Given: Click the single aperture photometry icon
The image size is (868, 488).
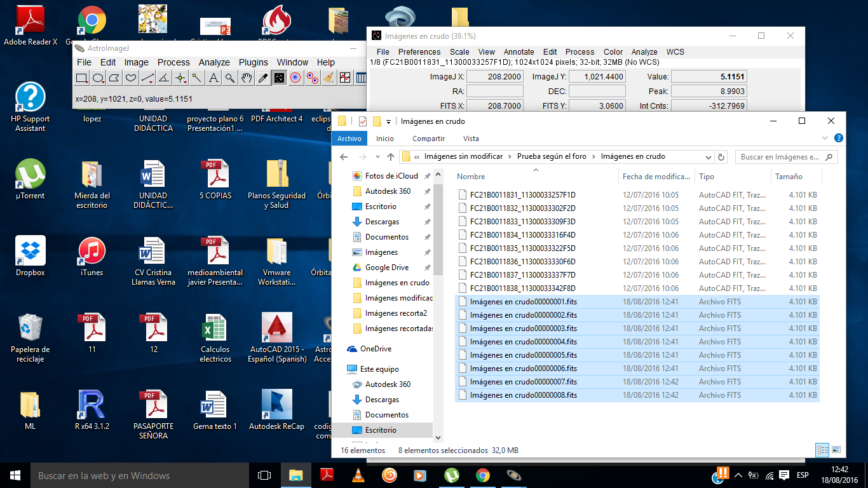Looking at the screenshot, I should click(x=295, y=78).
